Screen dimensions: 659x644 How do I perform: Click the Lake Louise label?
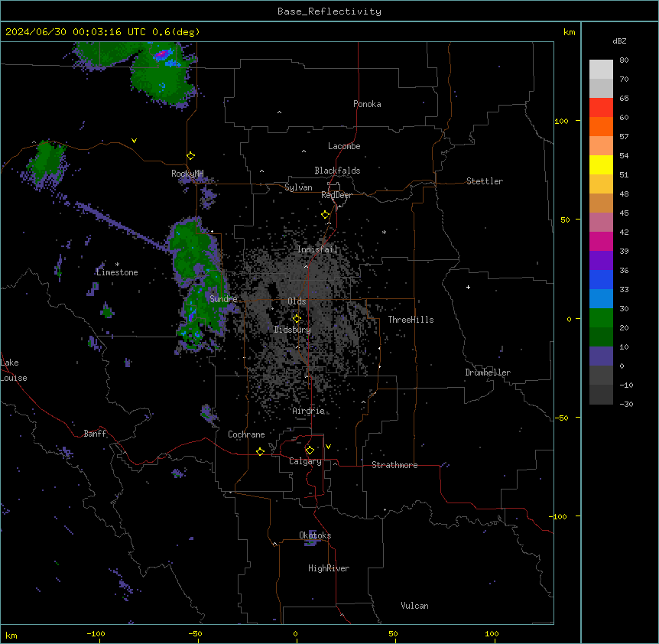pyautogui.click(x=14, y=370)
